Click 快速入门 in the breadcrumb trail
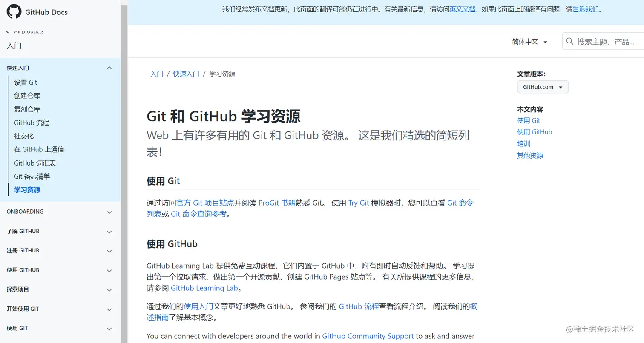The width and height of the screenshot is (644, 343). point(186,74)
